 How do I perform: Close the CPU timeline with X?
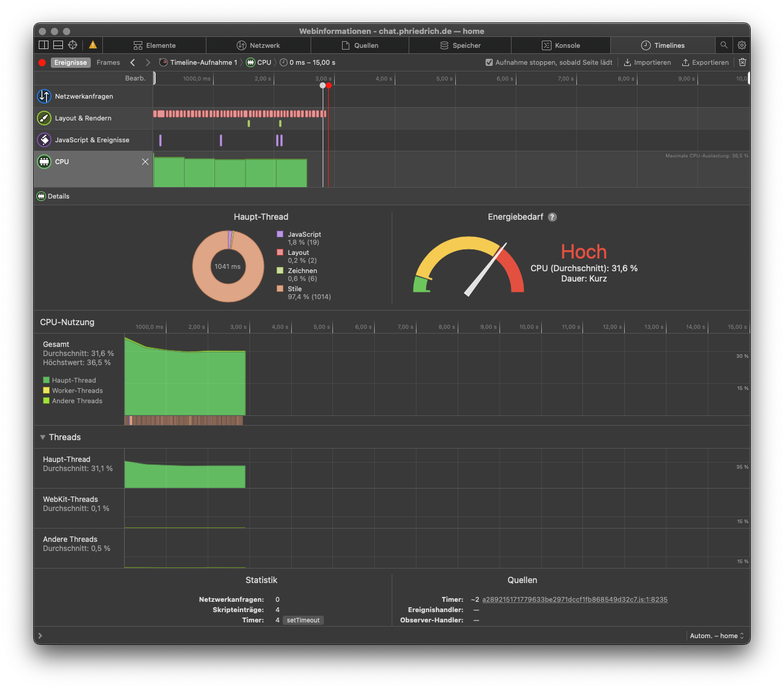coord(145,162)
